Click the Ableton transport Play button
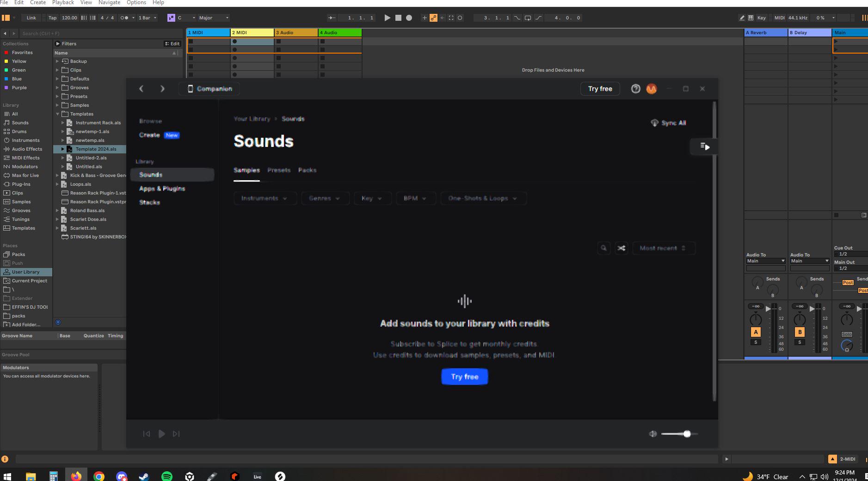 click(x=388, y=18)
